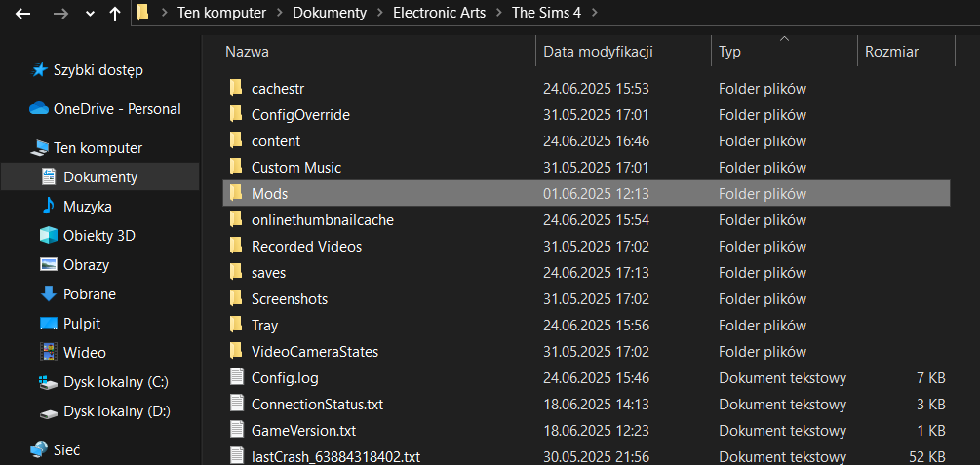Select the Mods folder
Image resolution: width=980 pixels, height=465 pixels.
pyautogui.click(x=269, y=194)
